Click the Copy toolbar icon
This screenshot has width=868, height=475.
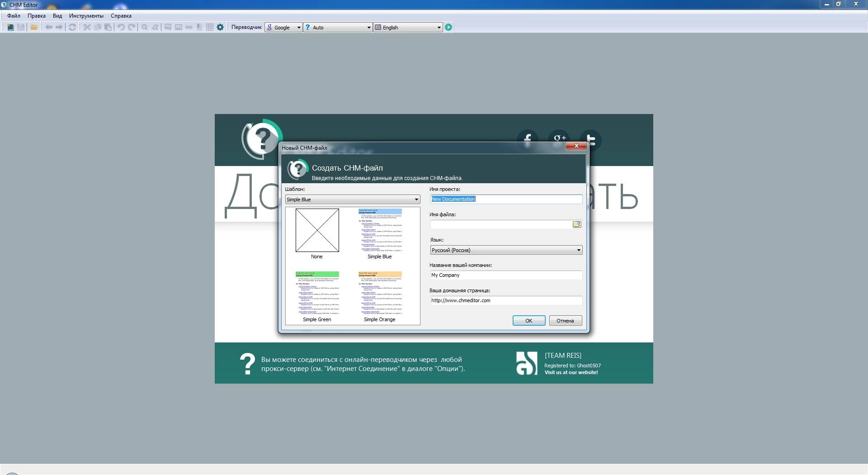coord(98,27)
